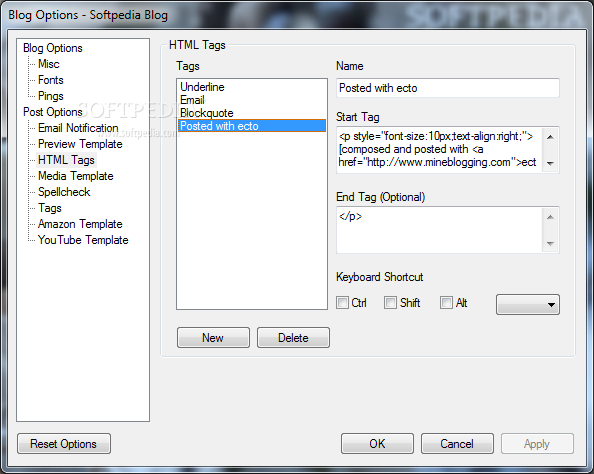Select the Blockquote tag in list
The width and height of the screenshot is (594, 474).
tap(252, 113)
